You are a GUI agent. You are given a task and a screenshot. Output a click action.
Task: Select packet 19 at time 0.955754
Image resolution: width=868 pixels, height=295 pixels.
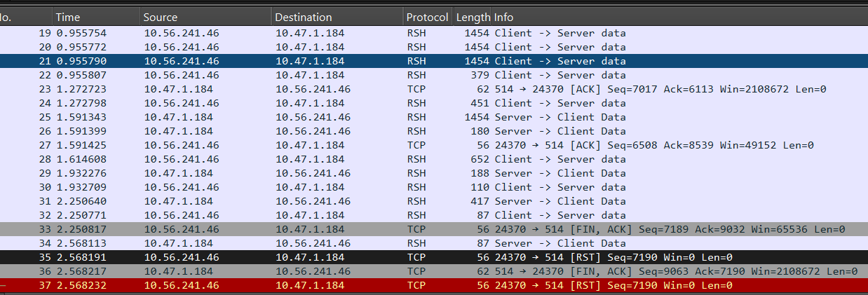point(434,33)
